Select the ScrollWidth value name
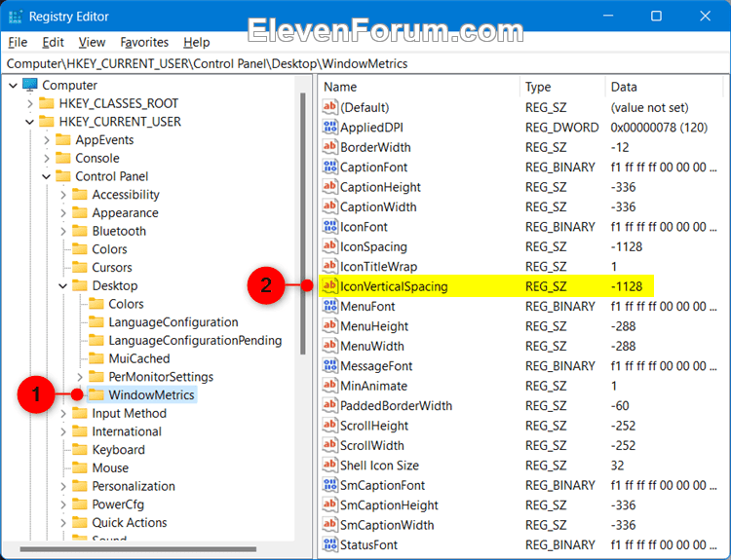The height and width of the screenshot is (560, 731). tap(372, 445)
